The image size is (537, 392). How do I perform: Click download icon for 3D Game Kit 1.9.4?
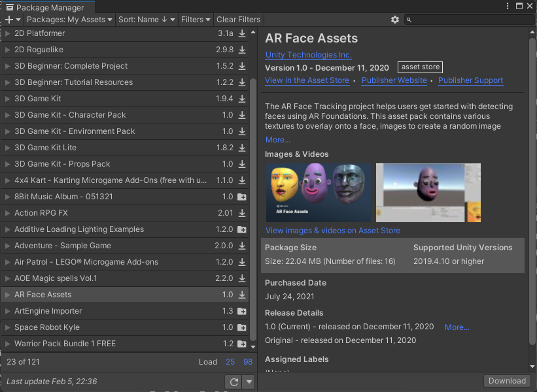[x=242, y=99]
